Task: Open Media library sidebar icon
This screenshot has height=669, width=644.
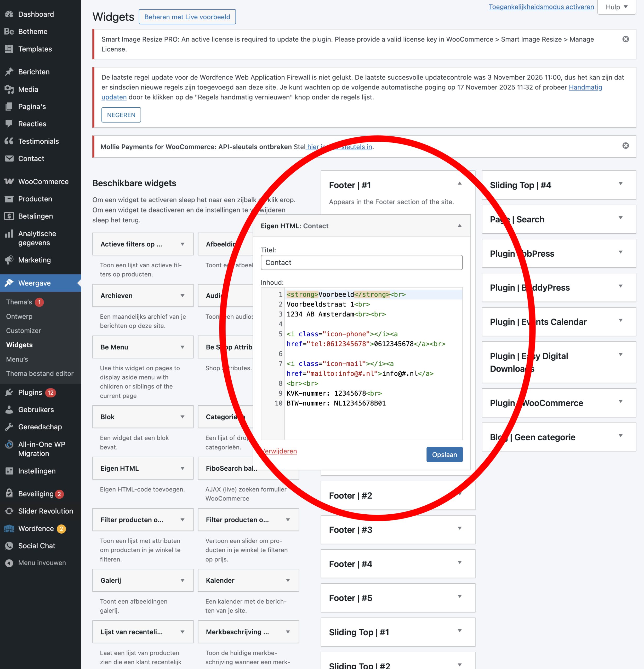Action: 9,89
